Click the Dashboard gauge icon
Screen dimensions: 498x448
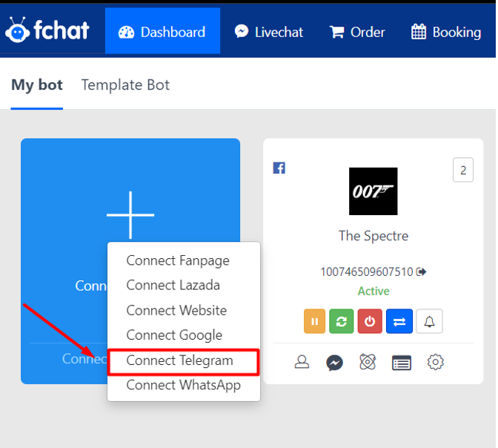126,32
